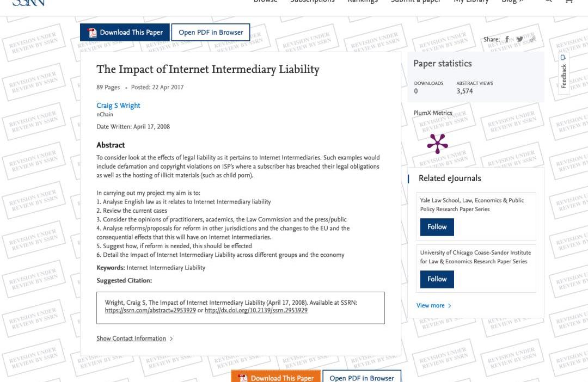Follow Yale Law School paper series

tap(437, 227)
